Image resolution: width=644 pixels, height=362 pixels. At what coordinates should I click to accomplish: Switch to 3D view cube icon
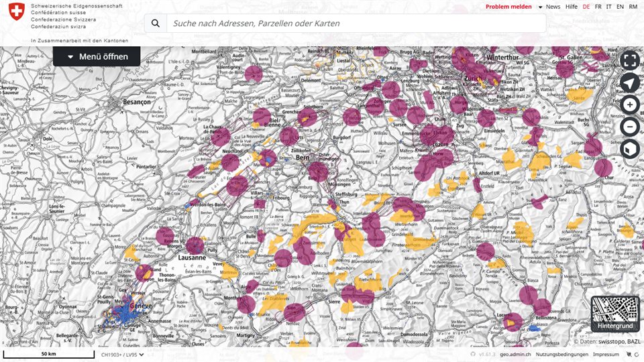click(x=630, y=149)
